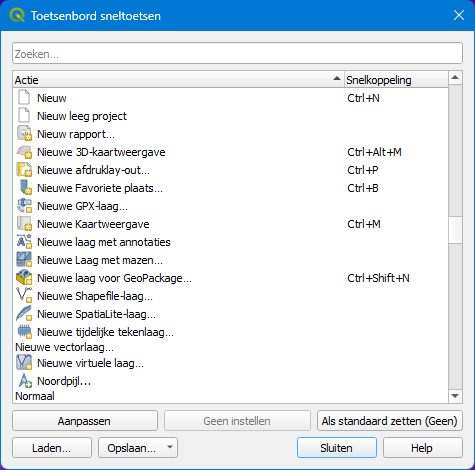
Task: Click the Noordpijl icon
Action: point(24,381)
